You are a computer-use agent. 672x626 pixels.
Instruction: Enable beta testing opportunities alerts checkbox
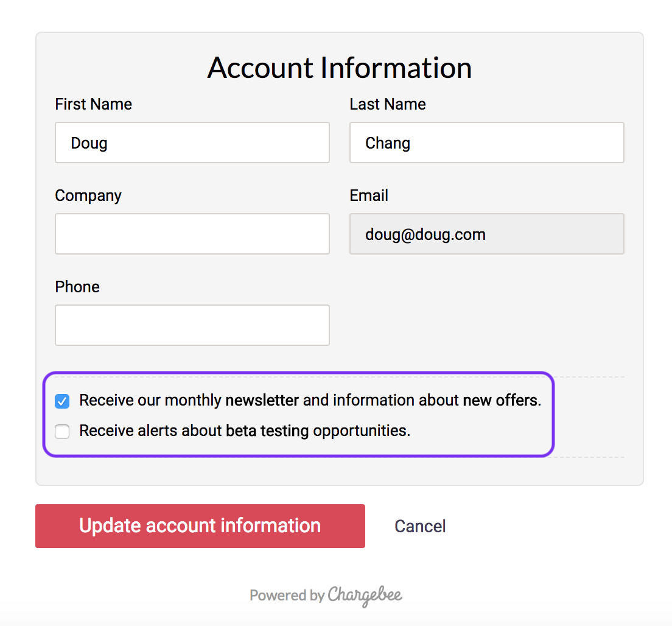click(62, 432)
